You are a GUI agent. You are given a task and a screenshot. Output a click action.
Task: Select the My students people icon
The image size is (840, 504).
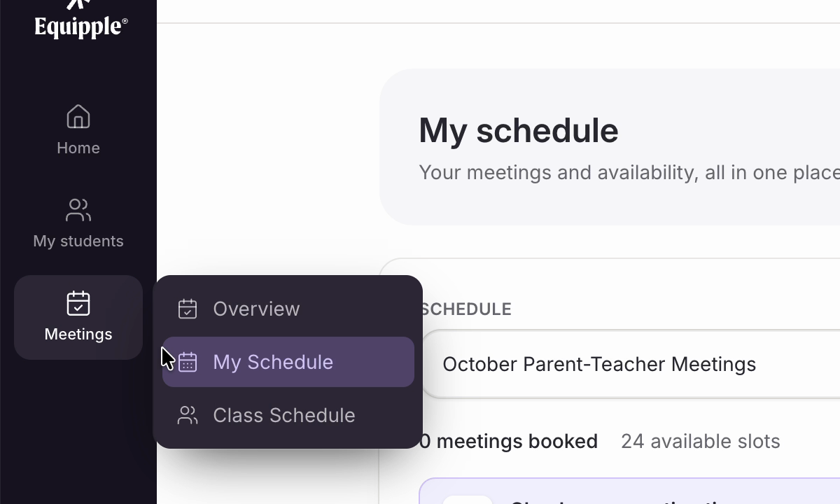coord(78,210)
